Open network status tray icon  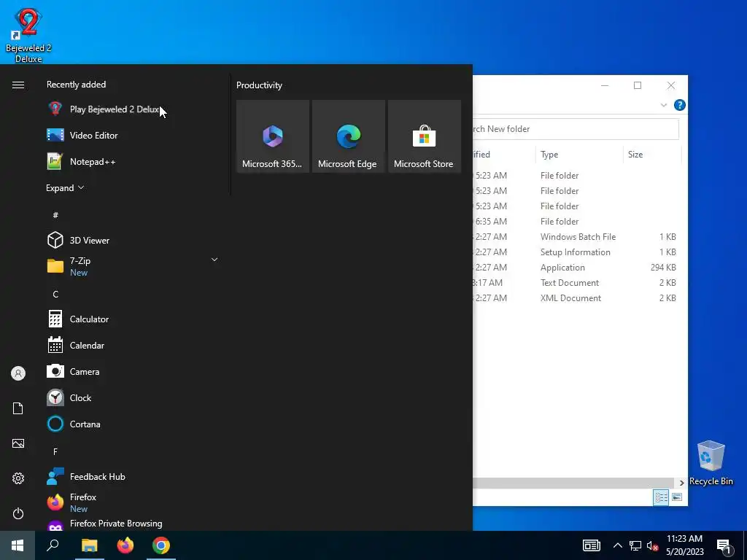pos(635,545)
